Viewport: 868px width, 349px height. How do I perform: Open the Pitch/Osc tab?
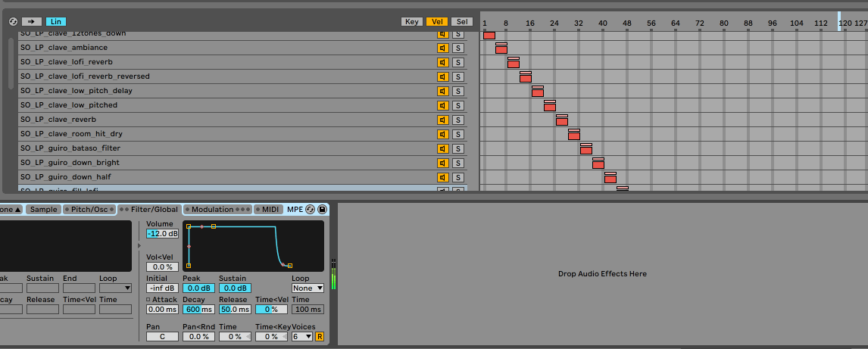(89, 210)
